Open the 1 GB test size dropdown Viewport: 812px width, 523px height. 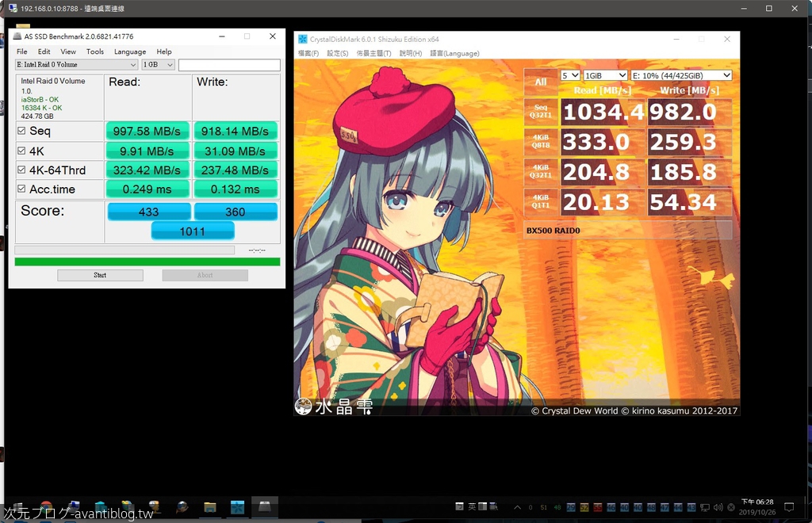158,65
